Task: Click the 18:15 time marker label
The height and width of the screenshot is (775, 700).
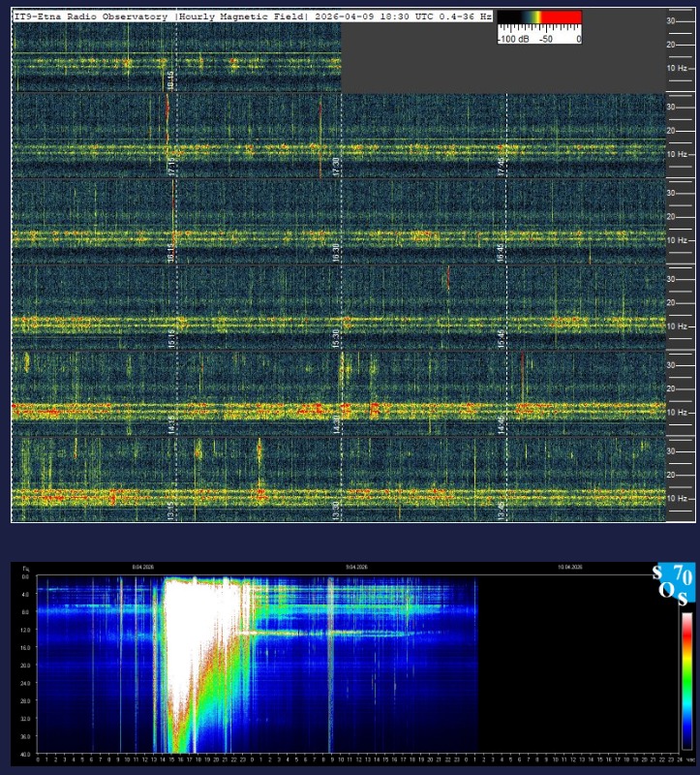Action: pos(169,79)
